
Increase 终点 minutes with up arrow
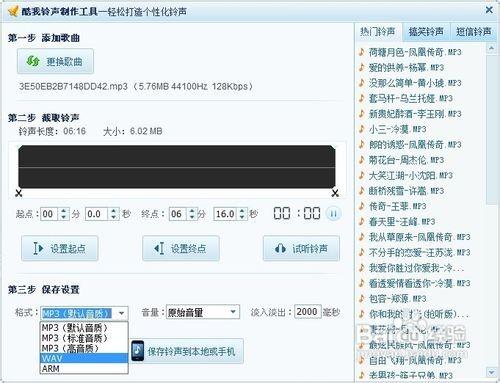pyautogui.click(x=192, y=210)
